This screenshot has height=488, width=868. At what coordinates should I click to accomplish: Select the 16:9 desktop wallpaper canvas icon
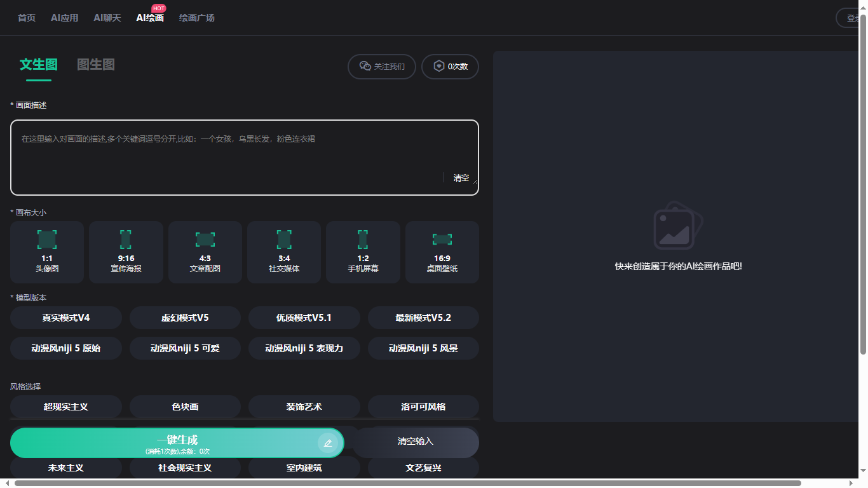(442, 239)
